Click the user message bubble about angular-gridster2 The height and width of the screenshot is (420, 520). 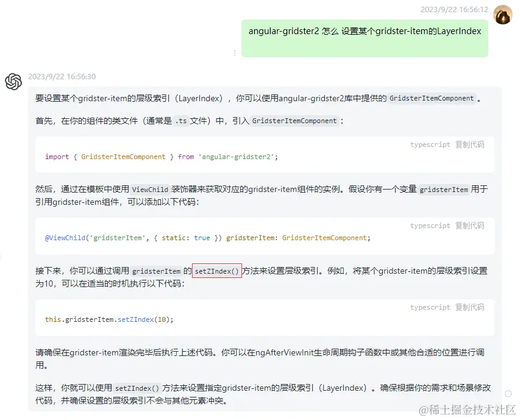[x=365, y=38]
